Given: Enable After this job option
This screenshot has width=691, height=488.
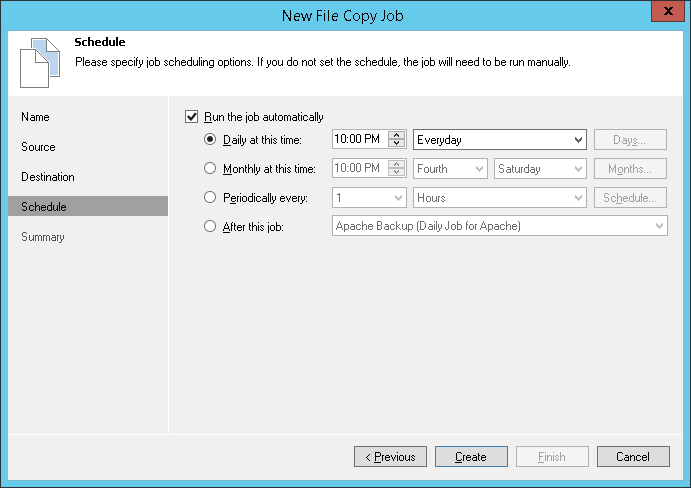Looking at the screenshot, I should pos(210,227).
